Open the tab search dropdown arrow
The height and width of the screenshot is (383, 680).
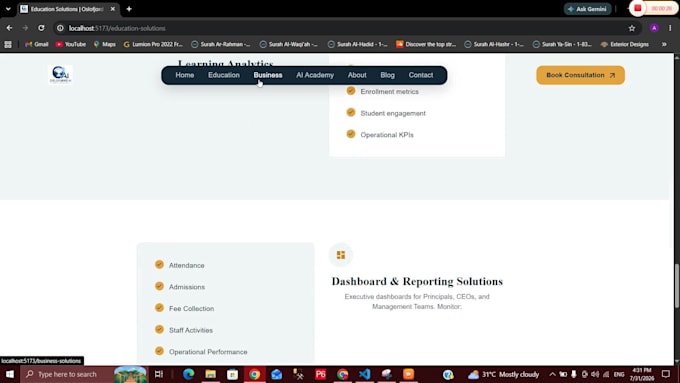pyautogui.click(x=8, y=9)
